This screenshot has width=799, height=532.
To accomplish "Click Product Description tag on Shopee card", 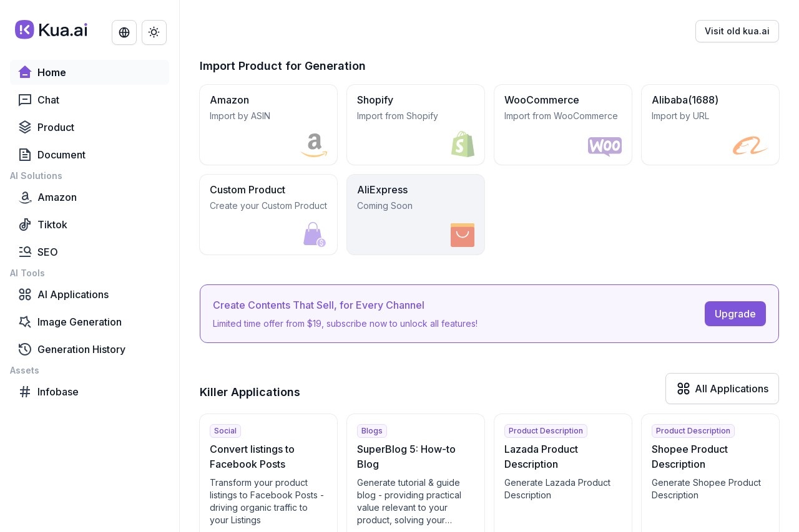I will 693,431.
